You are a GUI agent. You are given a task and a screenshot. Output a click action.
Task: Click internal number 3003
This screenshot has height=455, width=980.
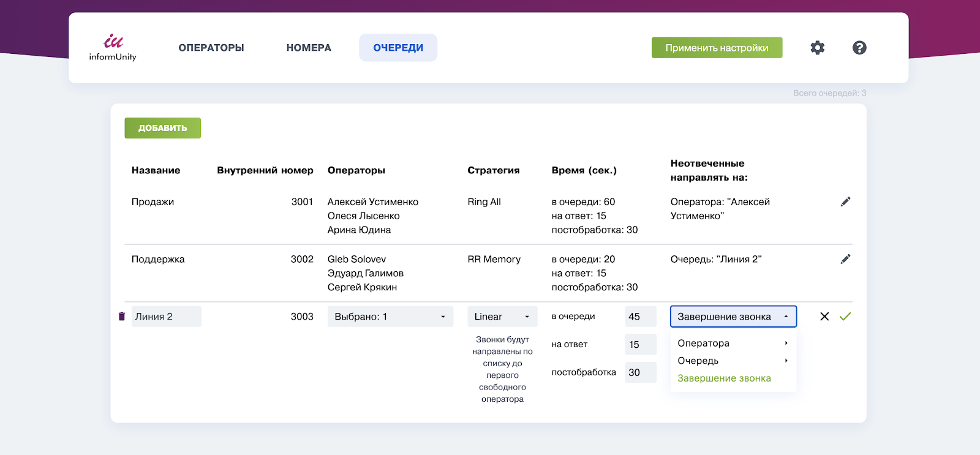click(302, 317)
